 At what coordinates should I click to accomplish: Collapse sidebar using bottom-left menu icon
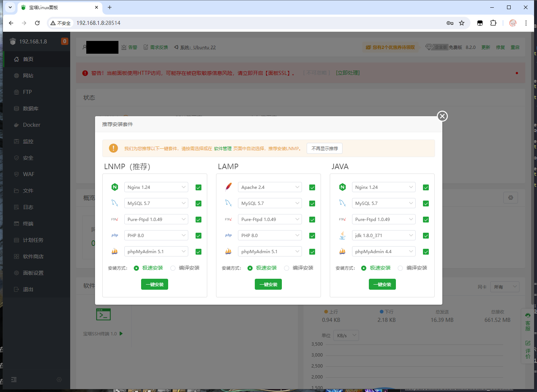pyautogui.click(x=14, y=380)
